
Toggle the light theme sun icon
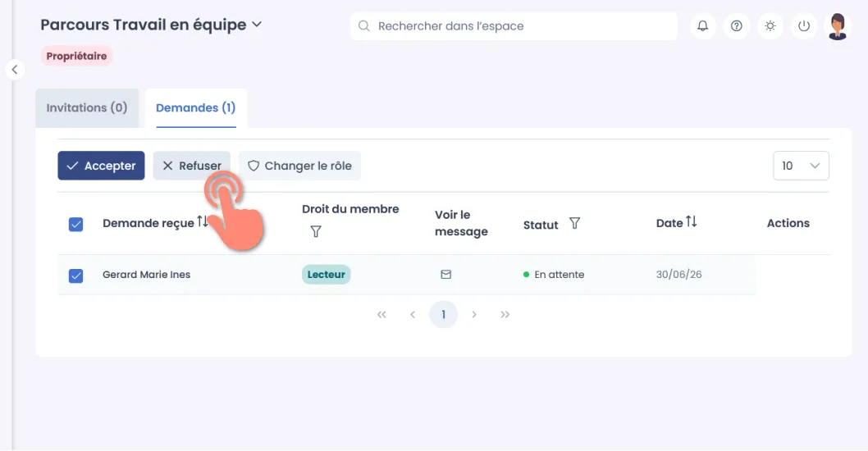coord(770,26)
